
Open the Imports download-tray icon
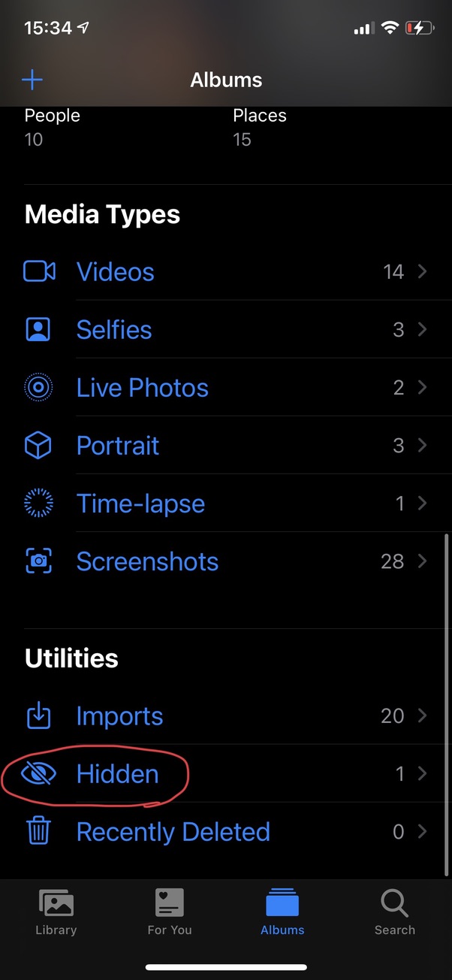(38, 715)
